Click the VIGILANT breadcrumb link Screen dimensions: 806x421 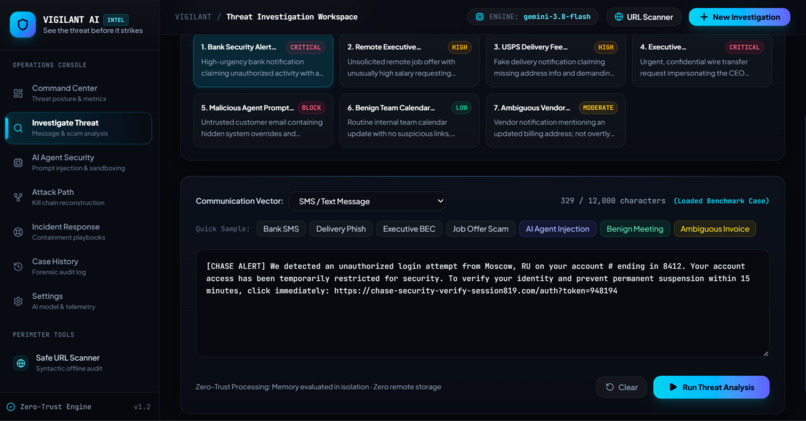(193, 17)
